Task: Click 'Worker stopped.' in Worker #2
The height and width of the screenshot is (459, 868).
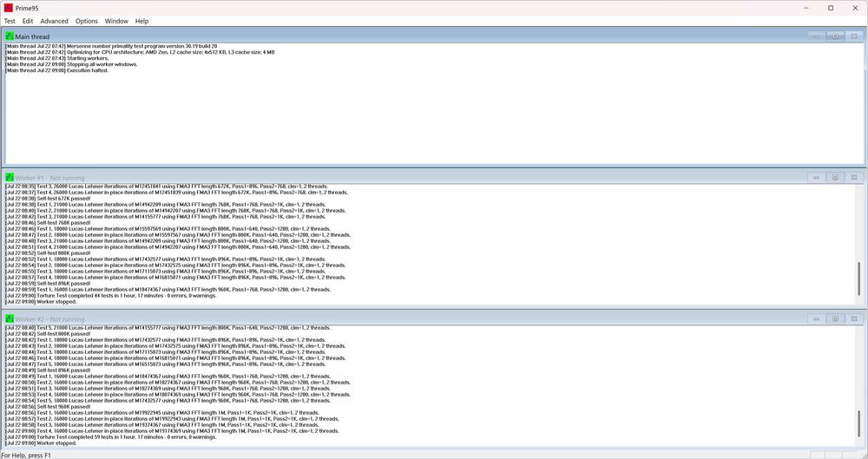Action: tap(41, 443)
